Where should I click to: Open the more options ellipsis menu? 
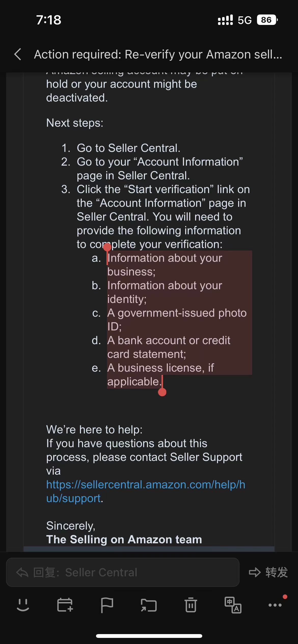click(x=275, y=605)
